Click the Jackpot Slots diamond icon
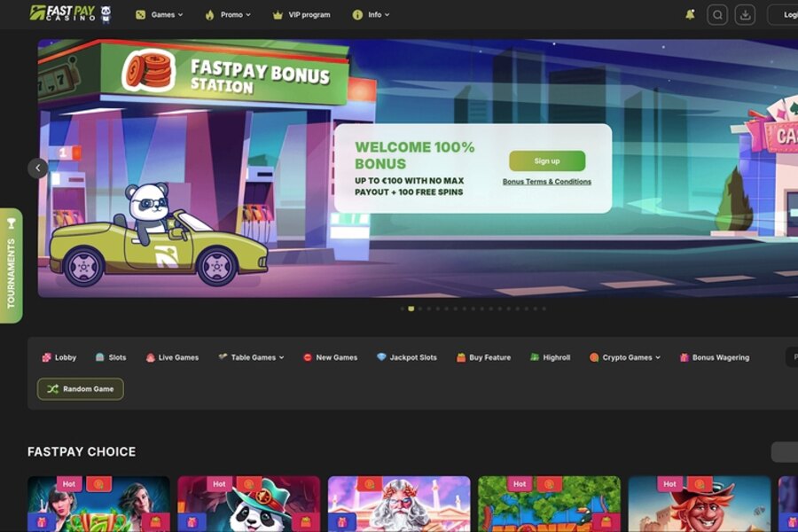Screen dimensions: 798x532 pos(381,356)
